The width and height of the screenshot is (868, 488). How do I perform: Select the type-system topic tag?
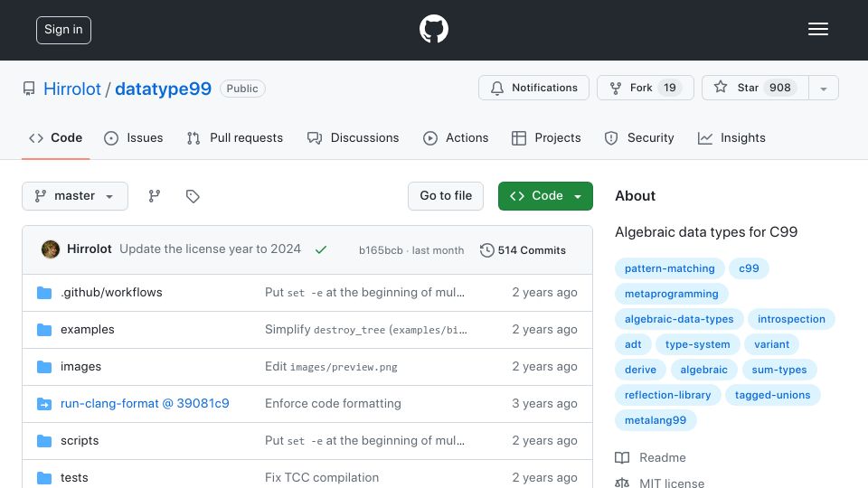(x=697, y=344)
